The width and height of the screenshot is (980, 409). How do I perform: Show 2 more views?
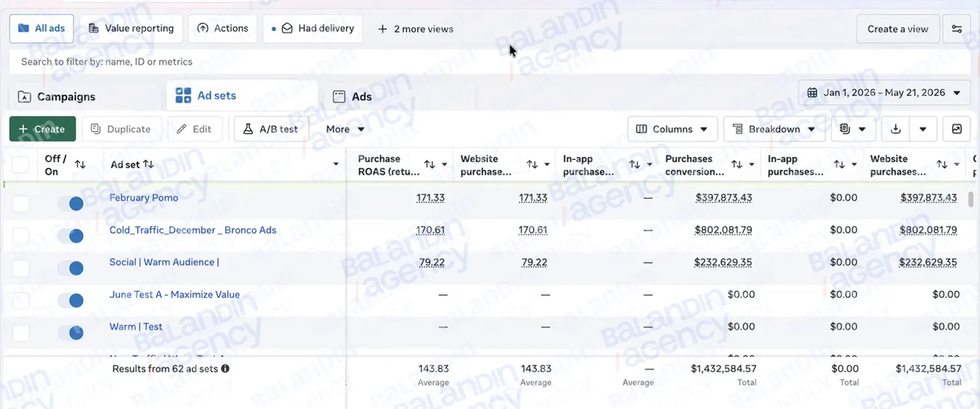pos(416,29)
